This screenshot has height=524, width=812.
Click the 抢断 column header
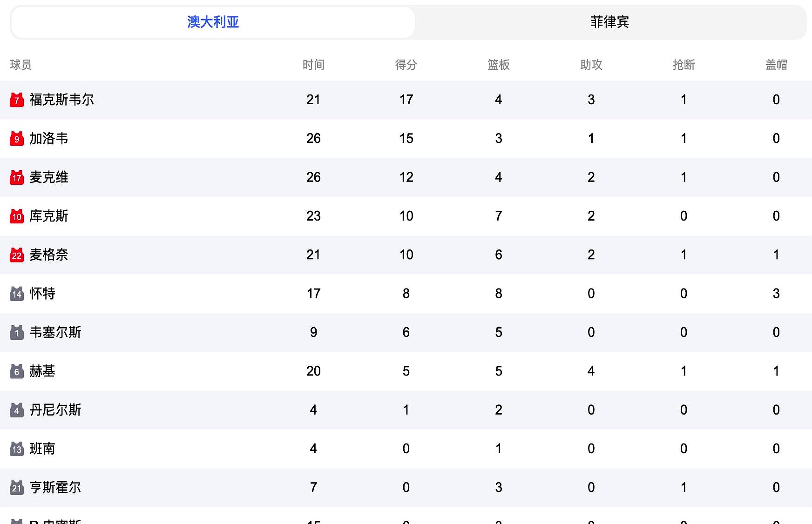pyautogui.click(x=683, y=65)
